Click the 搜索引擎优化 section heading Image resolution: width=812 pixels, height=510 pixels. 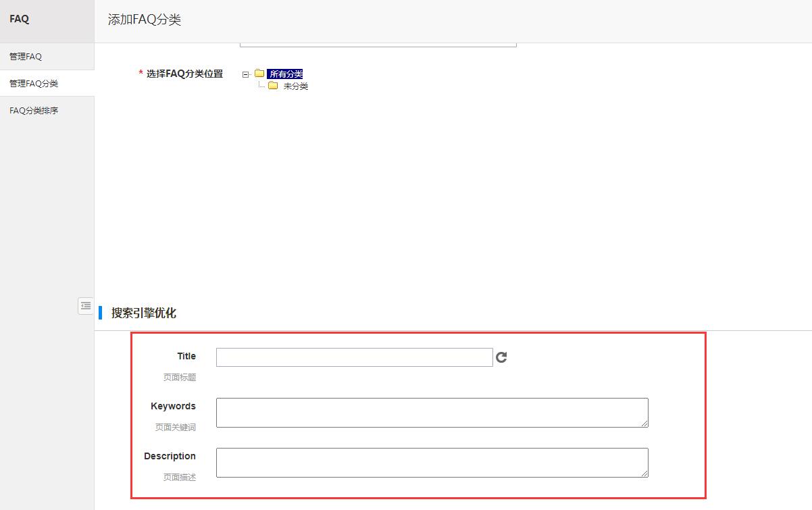(x=143, y=313)
